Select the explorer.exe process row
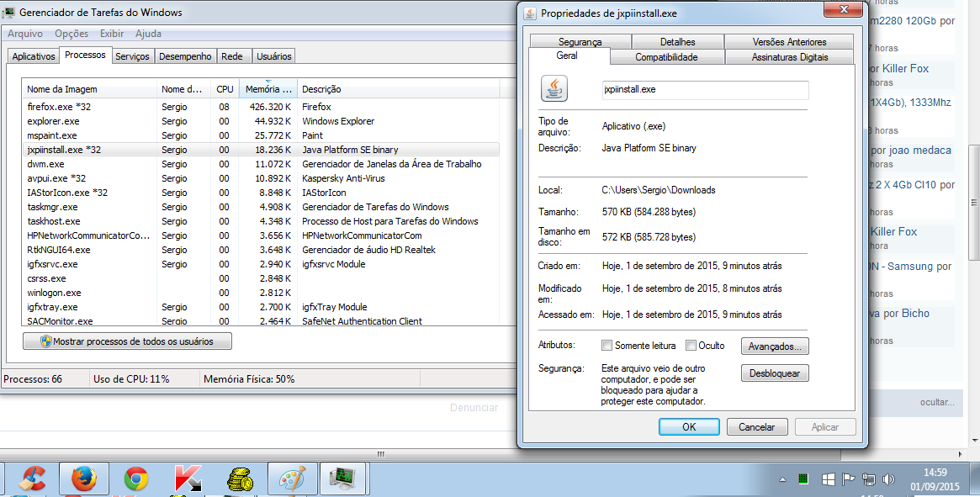Viewport: 980px width, 497px height. tap(261, 121)
